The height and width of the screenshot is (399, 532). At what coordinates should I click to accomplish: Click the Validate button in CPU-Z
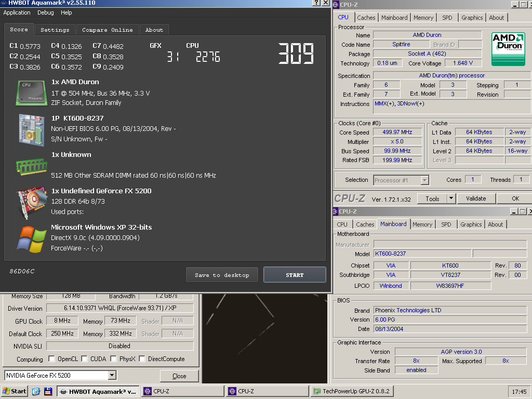click(476, 198)
